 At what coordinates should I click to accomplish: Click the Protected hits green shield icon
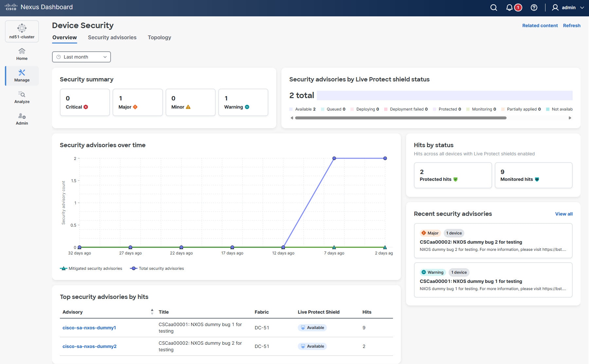coord(455,179)
